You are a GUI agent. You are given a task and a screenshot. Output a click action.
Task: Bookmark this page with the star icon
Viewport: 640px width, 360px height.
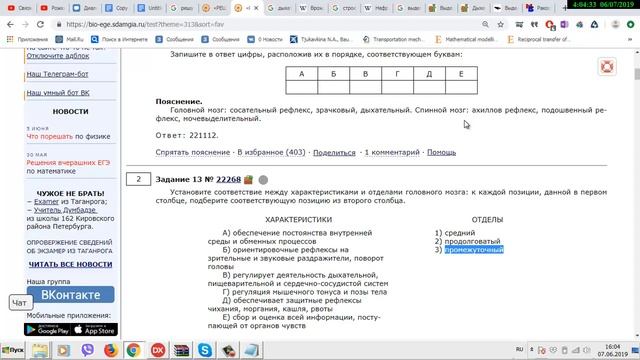(x=500, y=24)
